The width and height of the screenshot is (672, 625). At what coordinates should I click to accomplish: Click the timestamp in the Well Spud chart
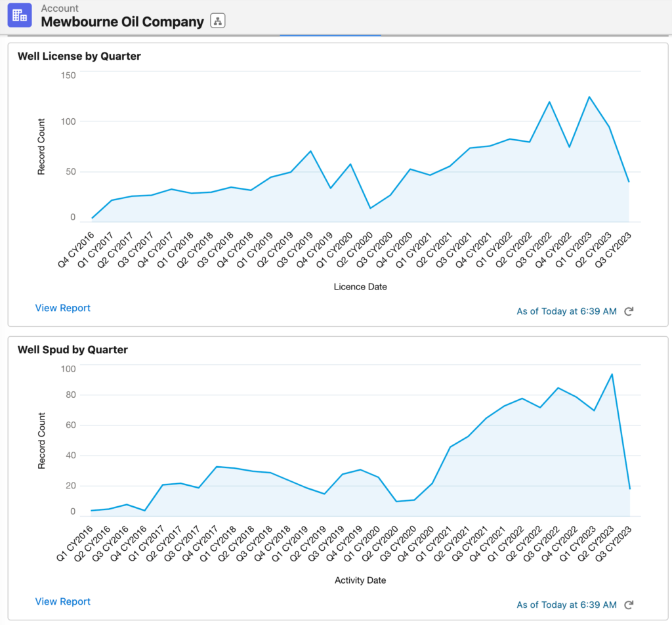point(566,605)
